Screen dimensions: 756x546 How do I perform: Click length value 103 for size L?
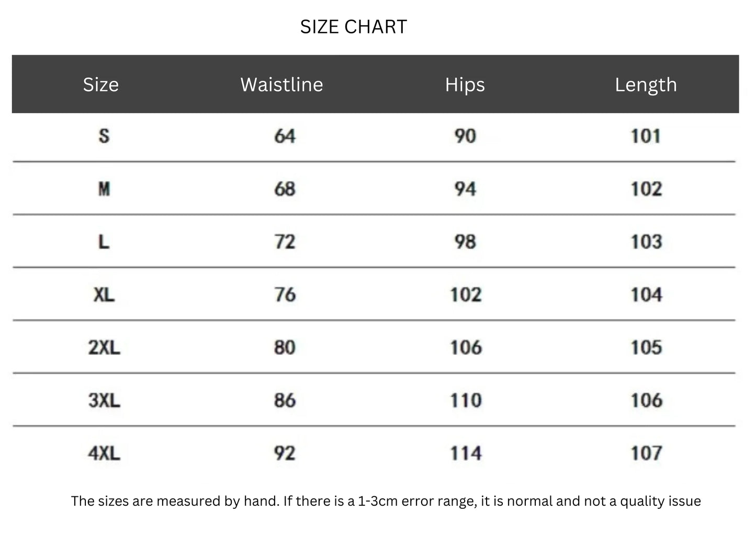click(x=646, y=242)
